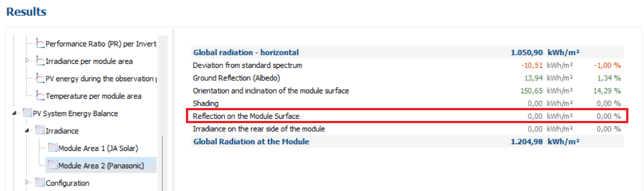Click the Module Area 1 (JA Solar) table icon
The image size is (644, 191).
53,148
